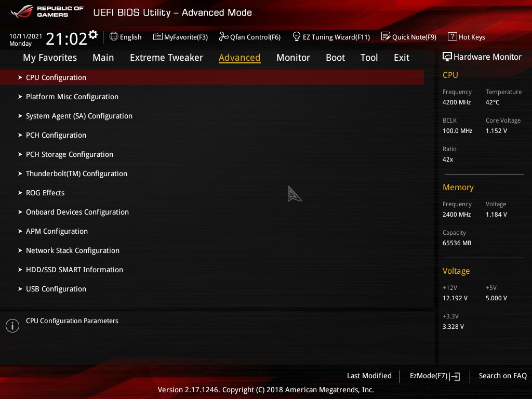Click the BIOS version copyright text

pos(265,390)
